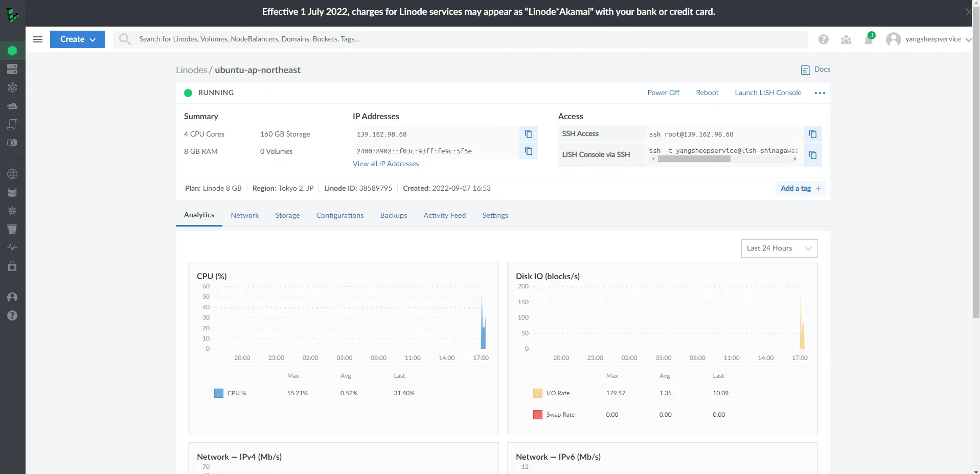Open more actions three-dot menu
Viewport: 980px width, 474px height.
pos(820,93)
